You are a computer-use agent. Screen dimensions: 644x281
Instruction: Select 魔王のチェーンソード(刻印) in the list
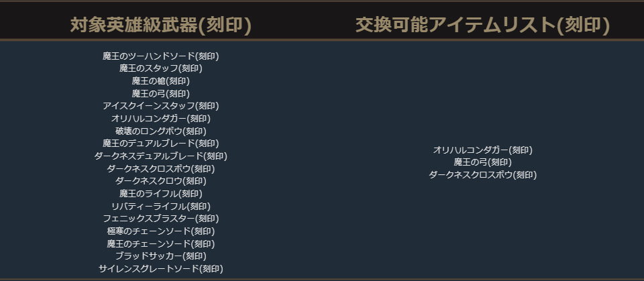(161, 243)
